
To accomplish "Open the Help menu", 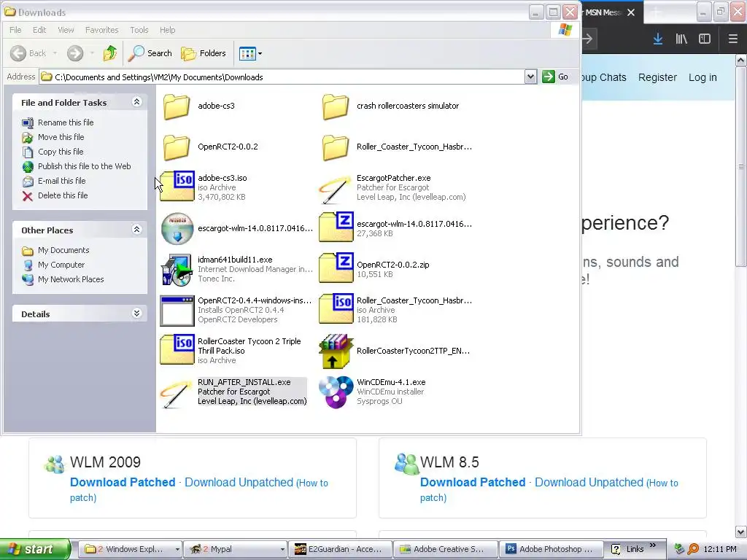I will [167, 30].
